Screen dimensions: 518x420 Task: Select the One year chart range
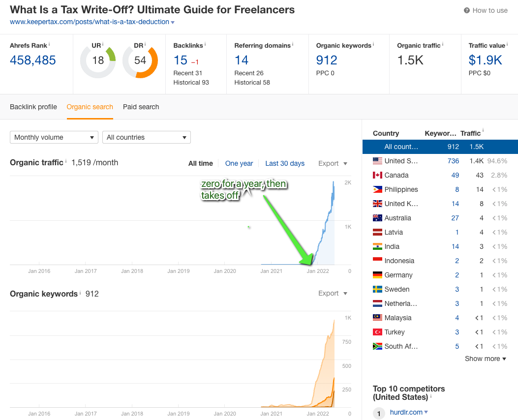coord(239,163)
